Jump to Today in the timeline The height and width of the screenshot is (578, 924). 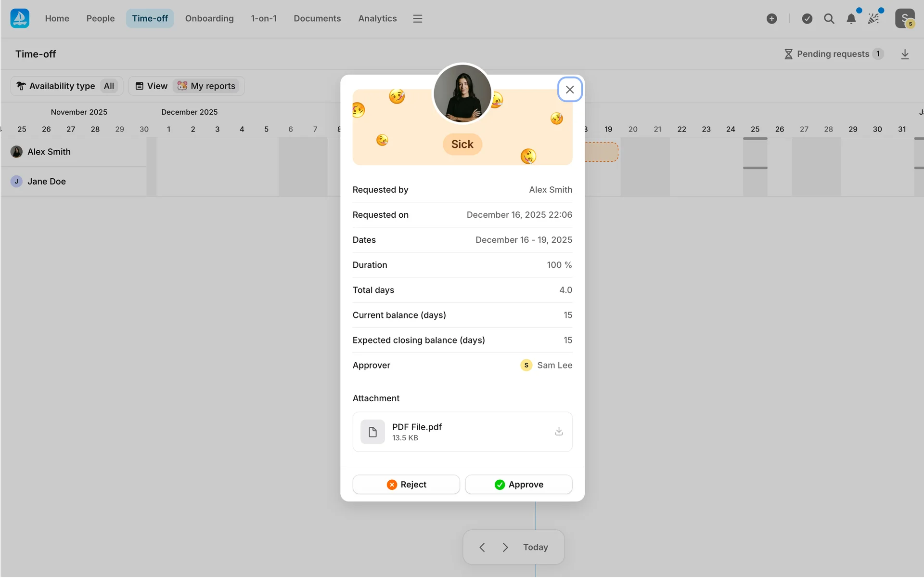(535, 547)
